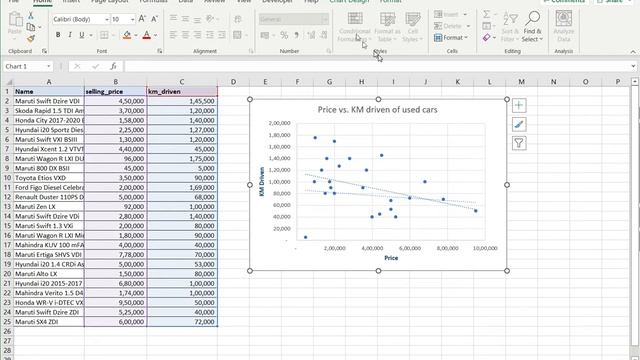Click inside the formula bar
Screen dimensions: 640x360
(376, 66)
